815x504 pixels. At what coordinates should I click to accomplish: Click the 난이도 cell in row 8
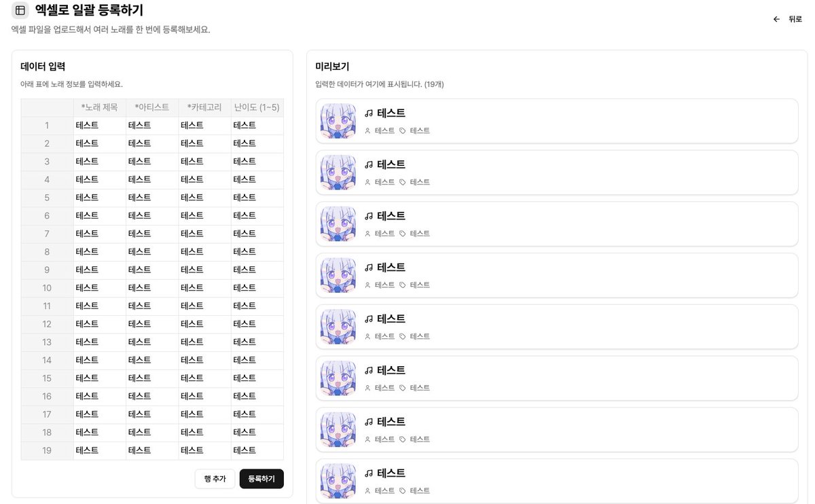coord(257,252)
